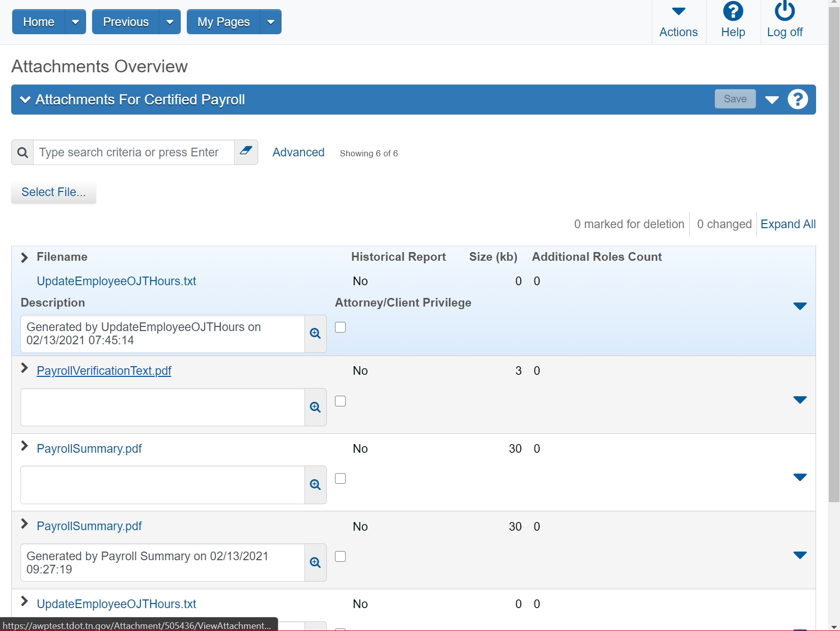
Task: Check privilege box for second PayrollSummary.pdf
Action: (x=341, y=557)
